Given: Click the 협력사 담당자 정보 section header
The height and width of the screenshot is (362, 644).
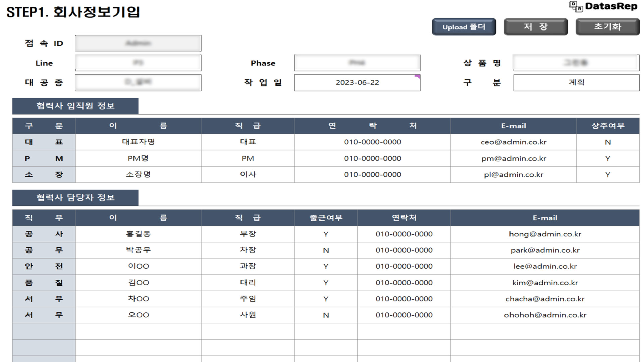Looking at the screenshot, I should [75, 198].
